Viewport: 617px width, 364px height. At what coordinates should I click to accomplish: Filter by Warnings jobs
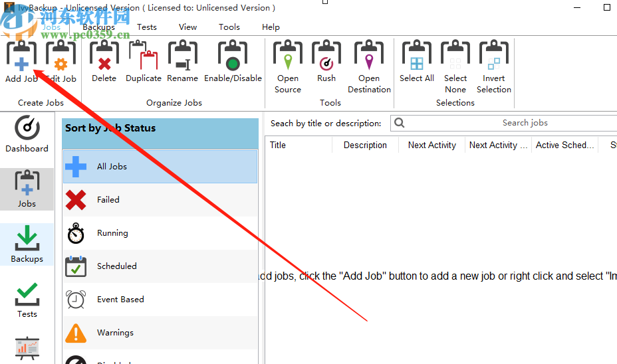point(160,333)
